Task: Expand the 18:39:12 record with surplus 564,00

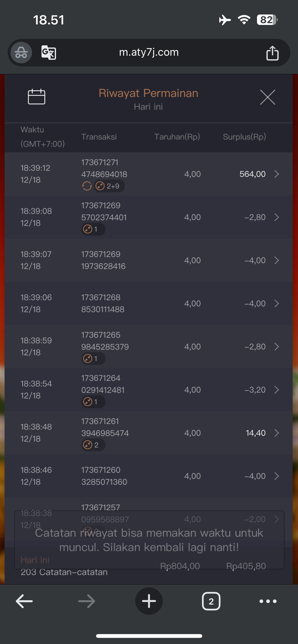Action: tap(277, 174)
